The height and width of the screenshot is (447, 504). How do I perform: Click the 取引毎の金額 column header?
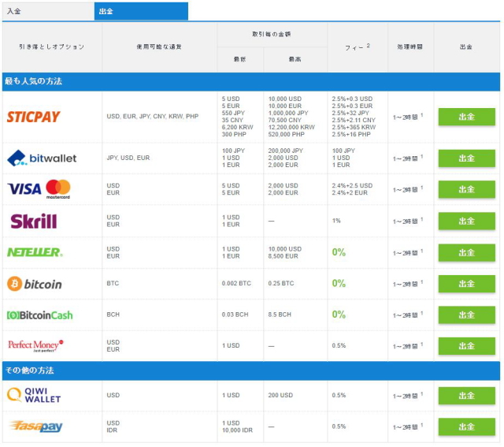272,35
